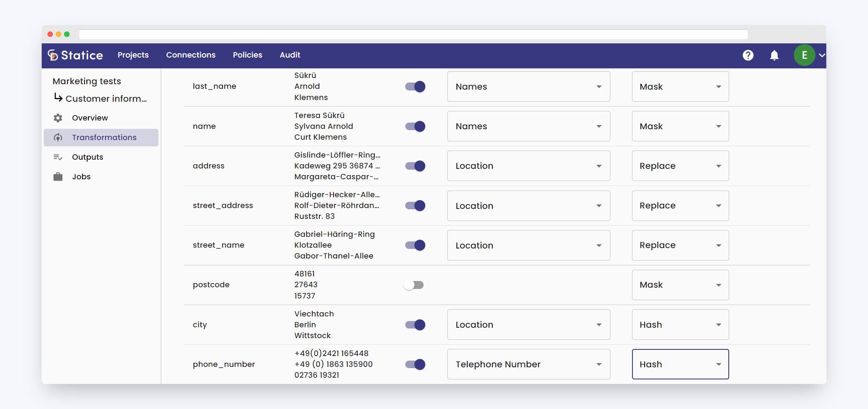Open the help question mark icon

point(748,55)
